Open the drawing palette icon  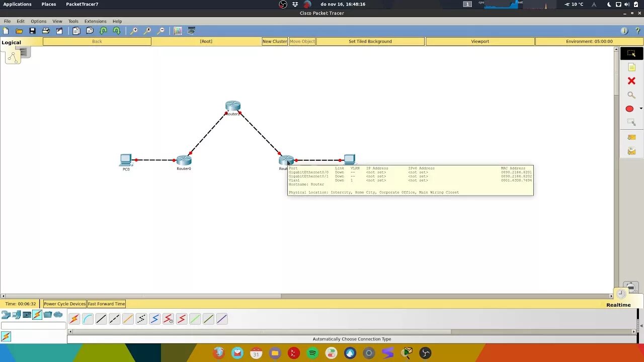pyautogui.click(x=178, y=31)
